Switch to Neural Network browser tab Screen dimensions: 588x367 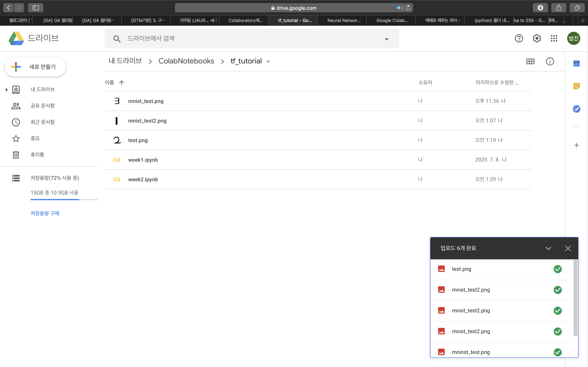point(344,20)
